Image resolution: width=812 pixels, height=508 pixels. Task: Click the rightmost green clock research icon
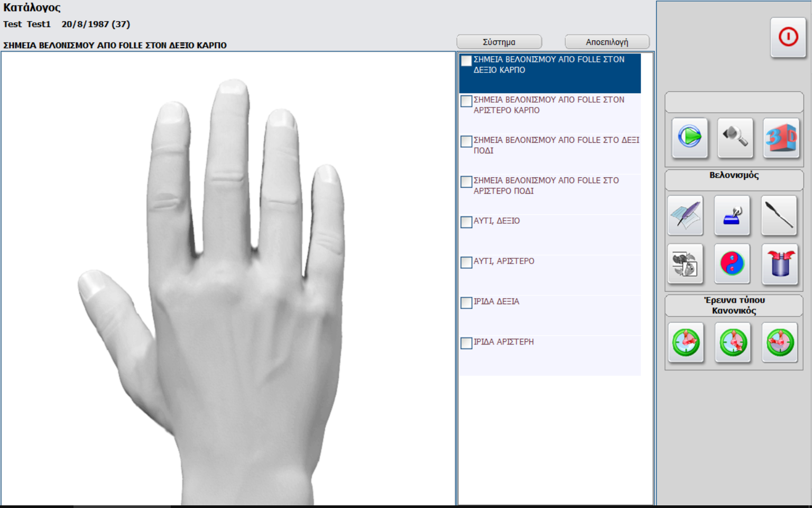pos(780,342)
